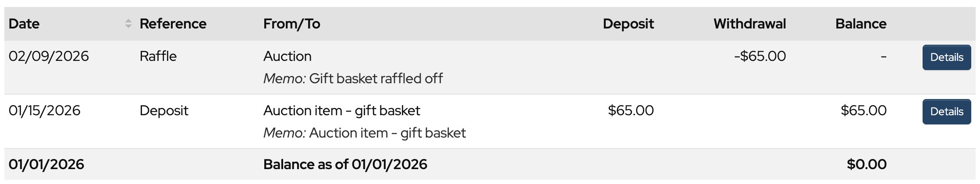This screenshot has width=980, height=184.
Task: Select the Reference column header
Action: pyautogui.click(x=173, y=24)
